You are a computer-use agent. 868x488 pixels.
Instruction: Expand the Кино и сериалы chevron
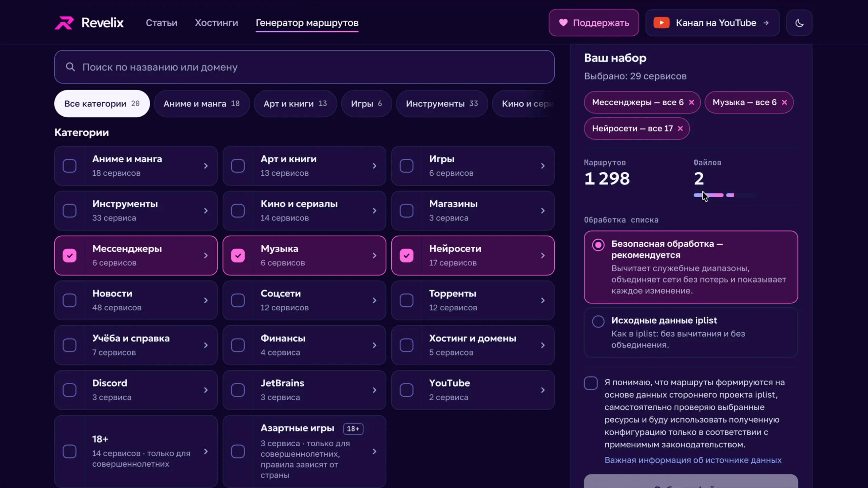click(x=374, y=211)
